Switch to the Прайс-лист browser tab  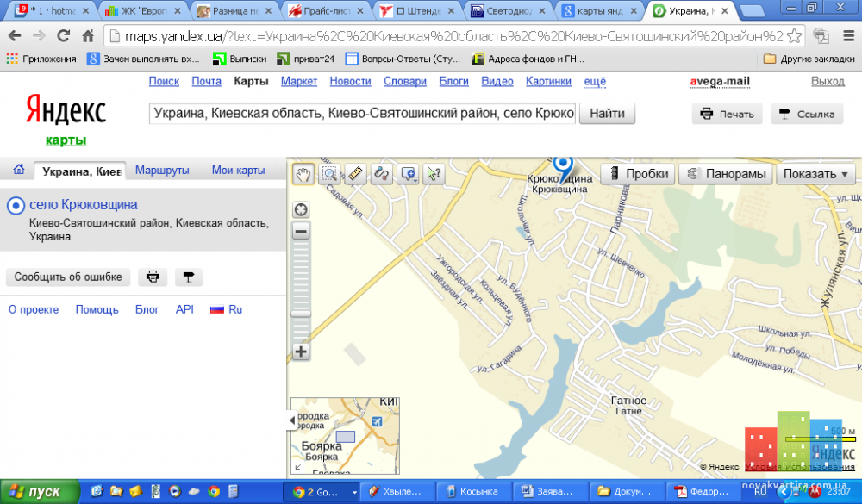click(x=327, y=11)
